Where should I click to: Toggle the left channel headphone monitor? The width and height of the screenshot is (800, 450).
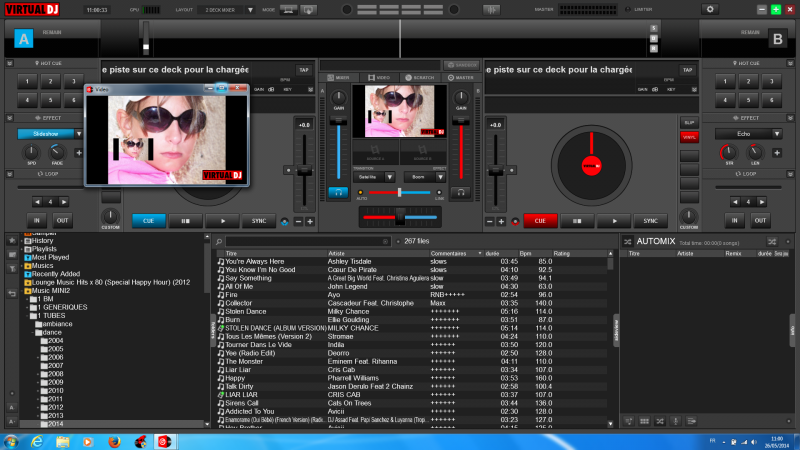tap(338, 191)
